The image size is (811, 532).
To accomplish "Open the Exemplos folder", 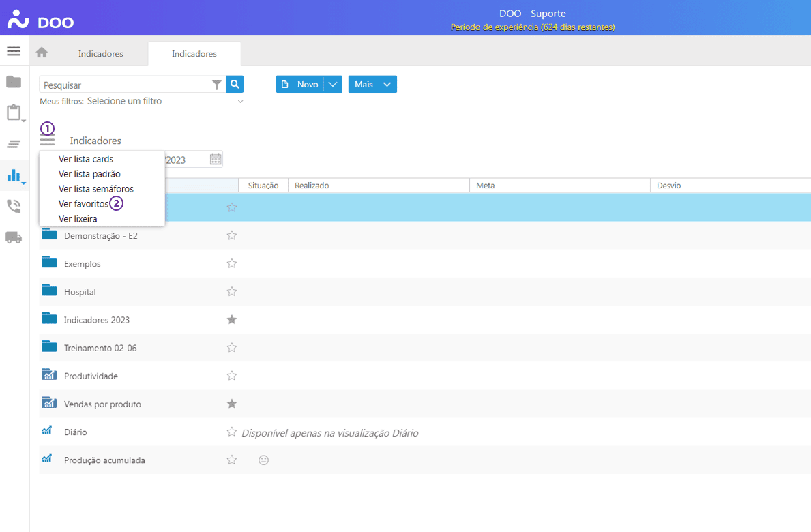I will (82, 264).
